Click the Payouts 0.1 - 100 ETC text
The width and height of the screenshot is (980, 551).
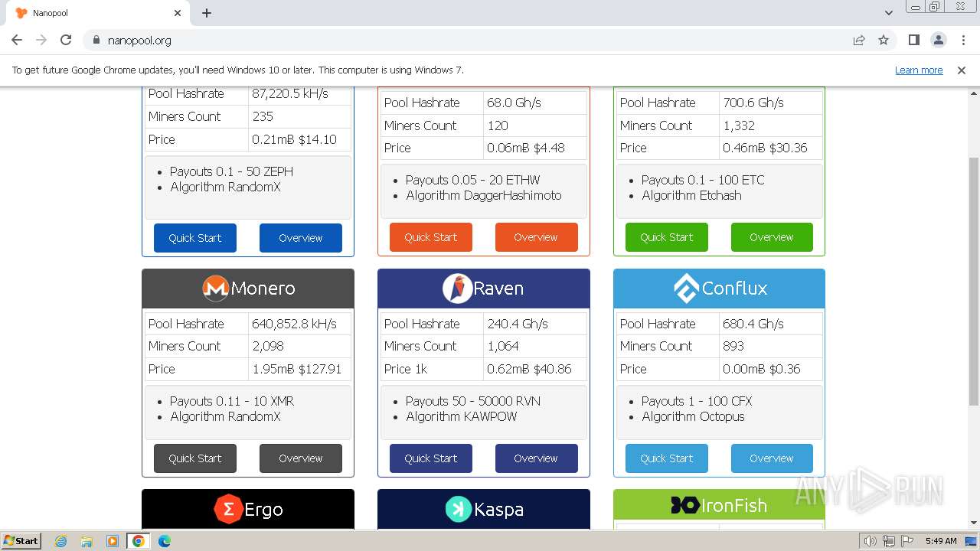pos(703,180)
